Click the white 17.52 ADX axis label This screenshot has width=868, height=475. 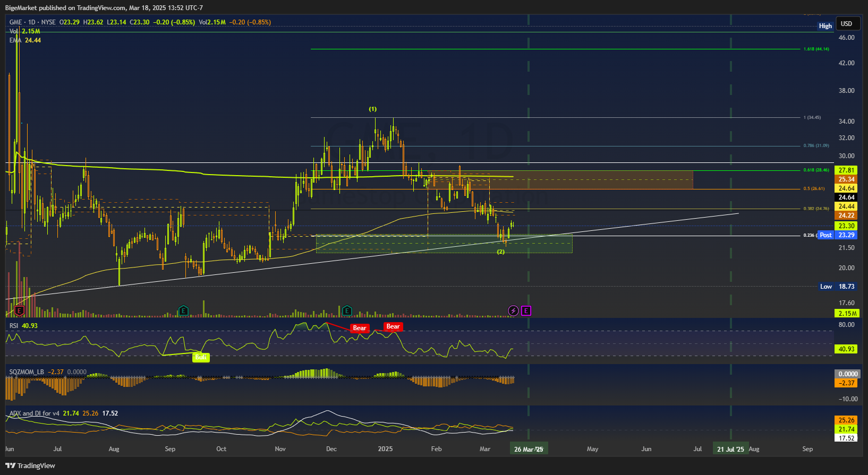[x=846, y=438]
